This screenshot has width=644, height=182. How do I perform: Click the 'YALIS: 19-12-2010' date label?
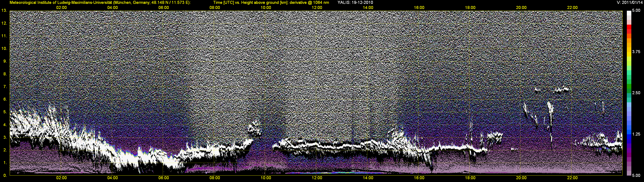[355, 3]
